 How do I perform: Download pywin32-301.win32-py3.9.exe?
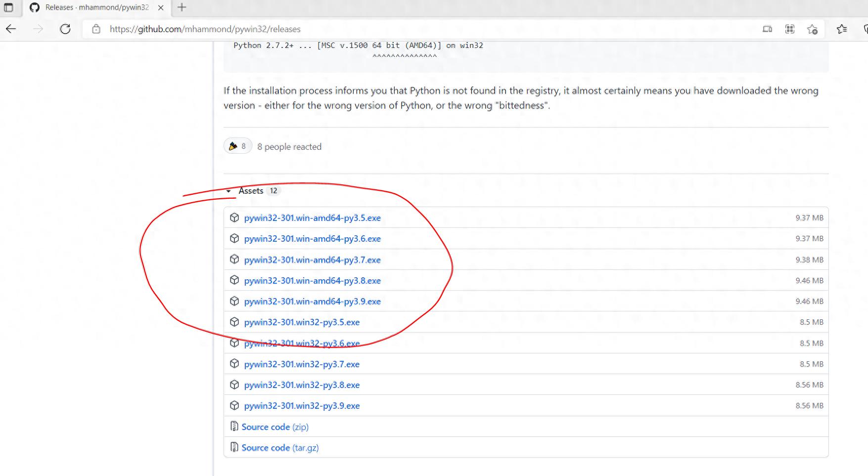click(x=302, y=406)
